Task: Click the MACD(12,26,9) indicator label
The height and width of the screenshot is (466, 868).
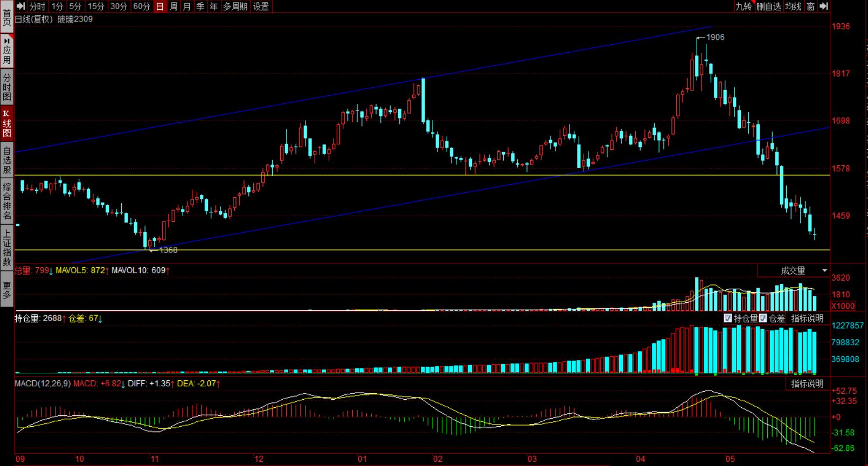Action: coord(43,384)
